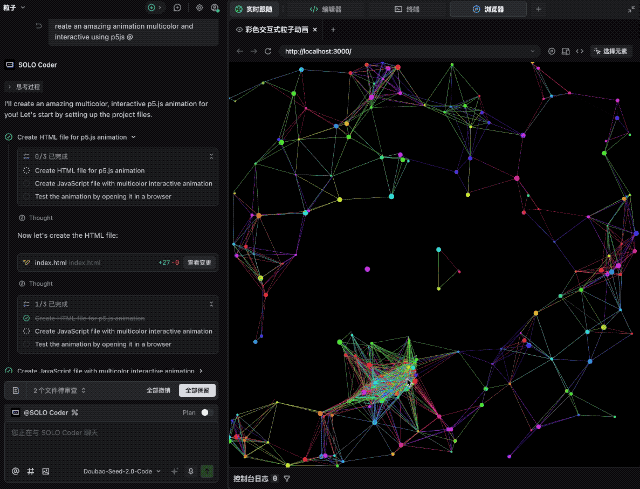Click the new chat icon in top bar

coord(177,8)
